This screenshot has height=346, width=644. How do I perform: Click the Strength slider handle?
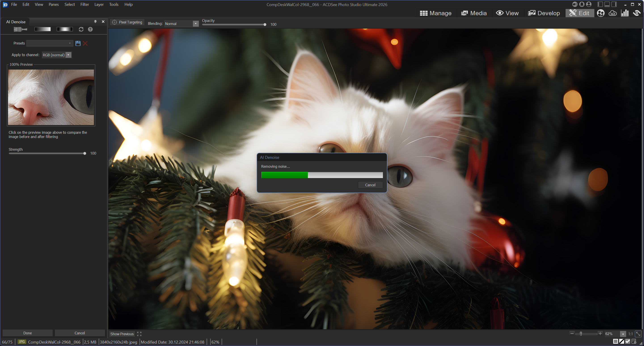pyautogui.click(x=85, y=153)
